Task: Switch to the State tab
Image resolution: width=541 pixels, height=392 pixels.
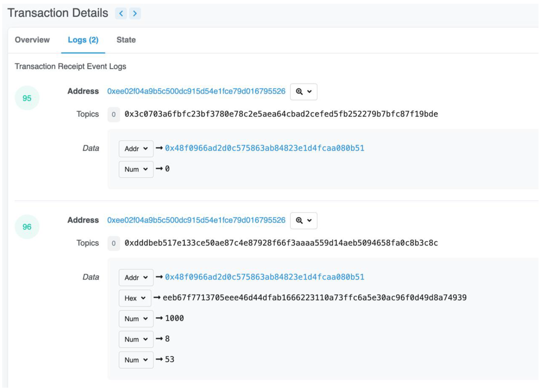Action: 126,40
